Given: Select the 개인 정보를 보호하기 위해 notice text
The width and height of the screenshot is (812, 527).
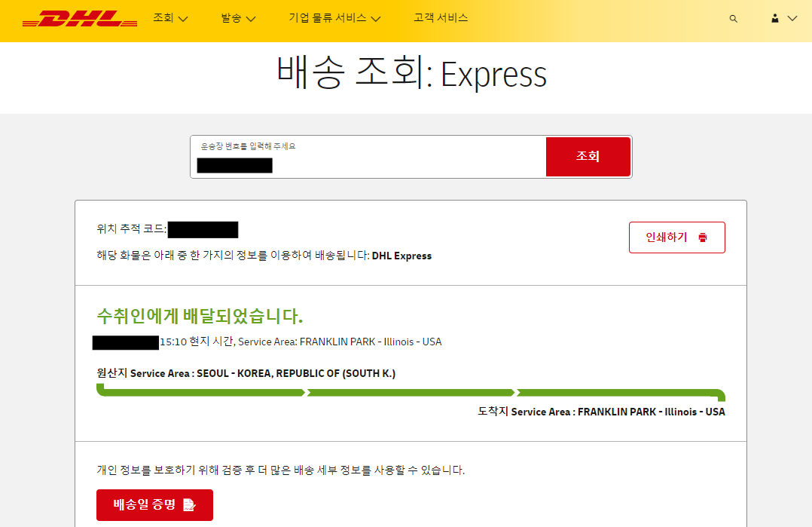Looking at the screenshot, I should click(x=281, y=470).
